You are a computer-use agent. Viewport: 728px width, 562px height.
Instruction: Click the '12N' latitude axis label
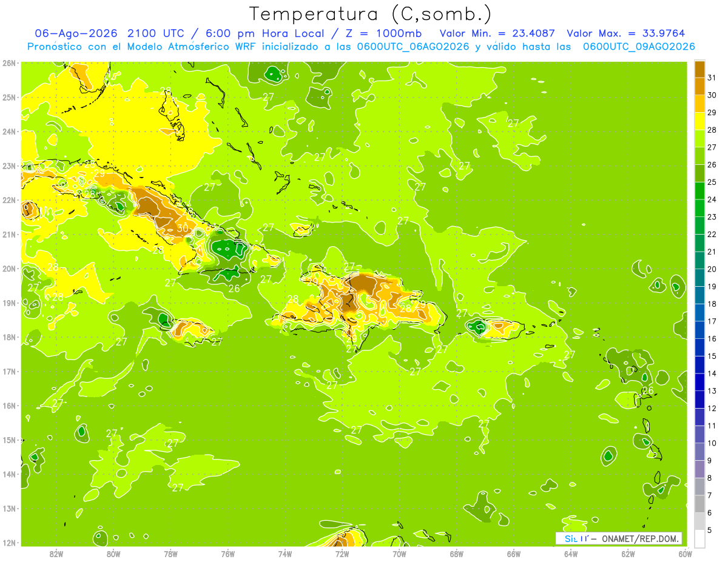pyautogui.click(x=8, y=543)
